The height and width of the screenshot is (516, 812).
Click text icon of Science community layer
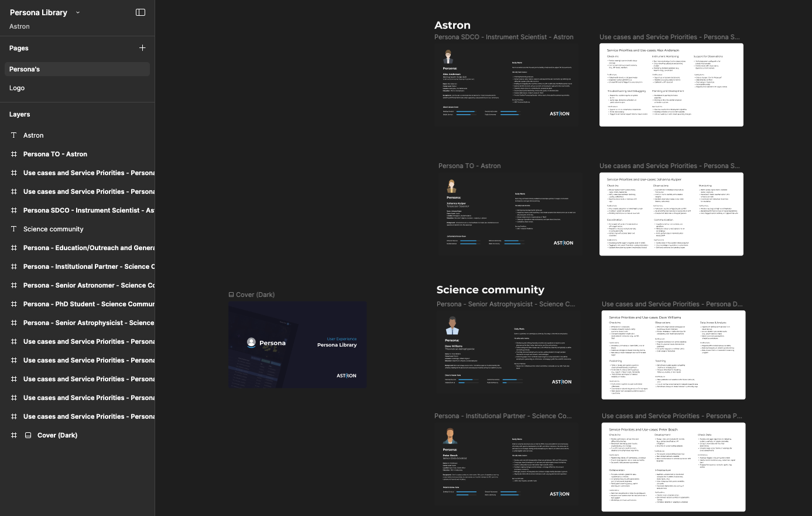(14, 229)
